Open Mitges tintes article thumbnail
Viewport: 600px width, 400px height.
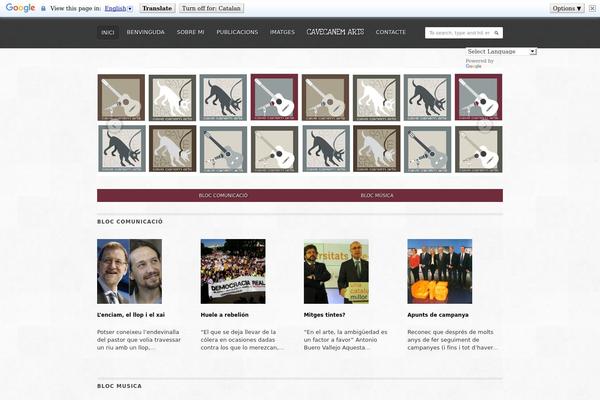336,271
